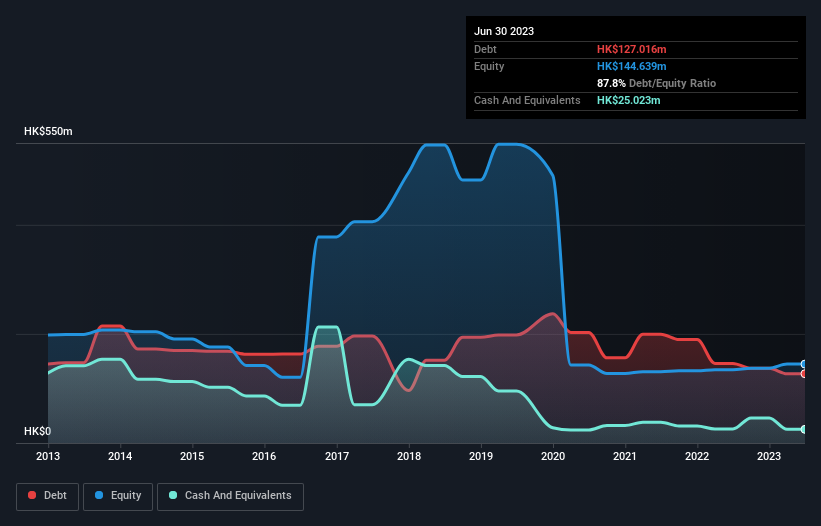
Task: Click the Equity label in tooltip
Action: (x=489, y=66)
